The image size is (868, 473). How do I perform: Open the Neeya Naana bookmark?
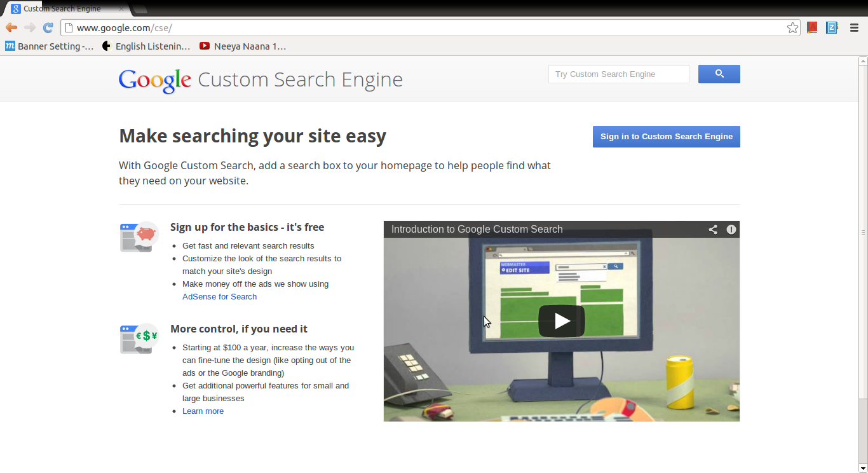(243, 46)
